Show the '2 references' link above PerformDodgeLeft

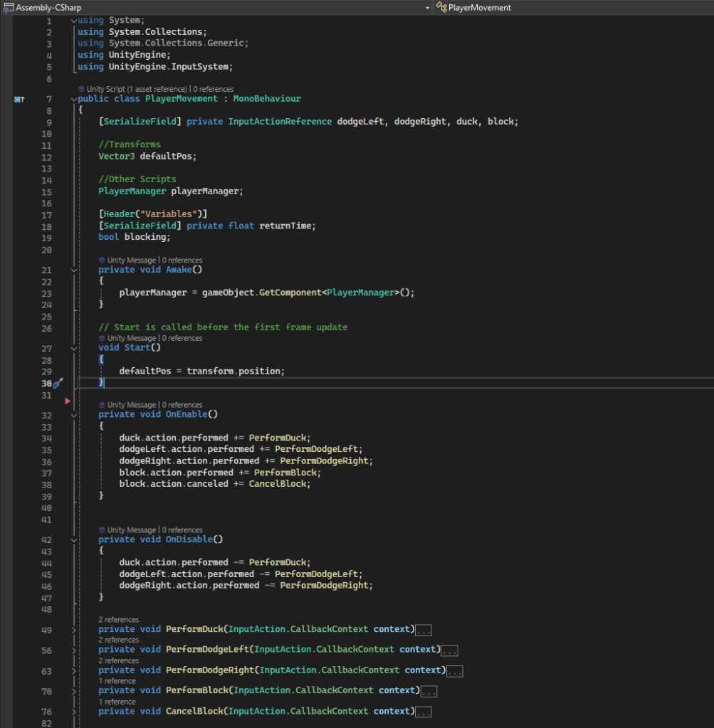tap(118, 640)
